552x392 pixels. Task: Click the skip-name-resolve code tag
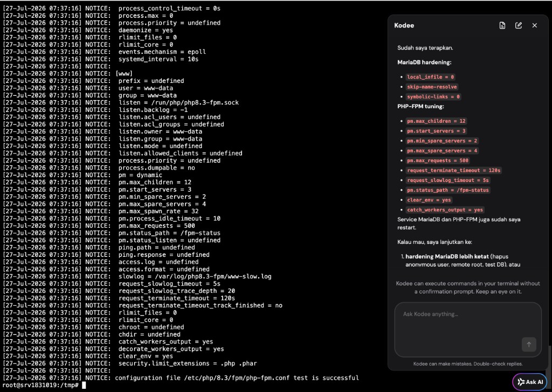pyautogui.click(x=432, y=87)
